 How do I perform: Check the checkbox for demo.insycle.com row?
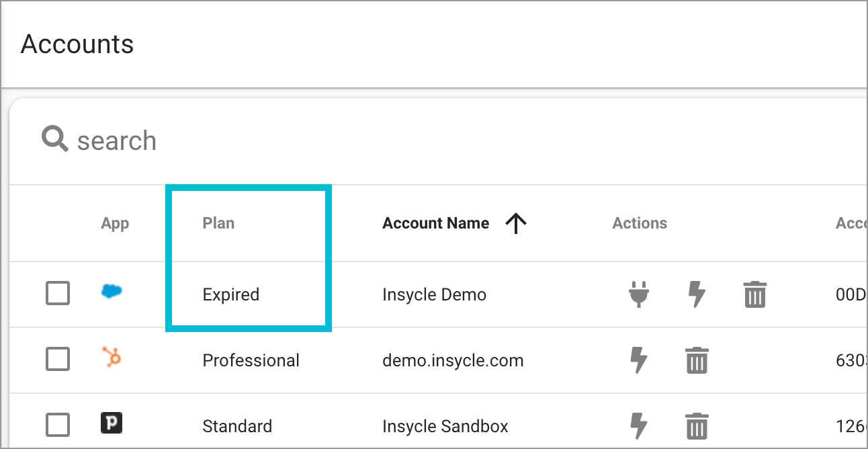pos(58,359)
